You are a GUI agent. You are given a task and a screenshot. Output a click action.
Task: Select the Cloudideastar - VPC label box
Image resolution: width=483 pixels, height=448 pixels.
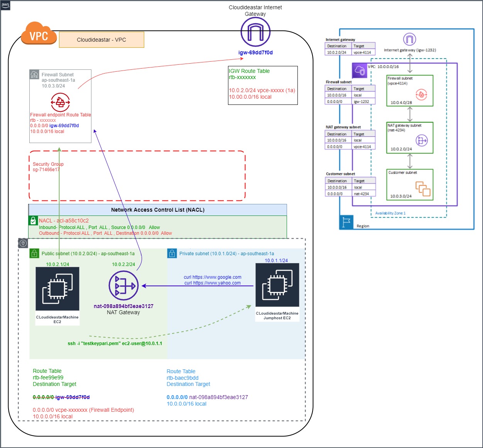tap(101, 40)
